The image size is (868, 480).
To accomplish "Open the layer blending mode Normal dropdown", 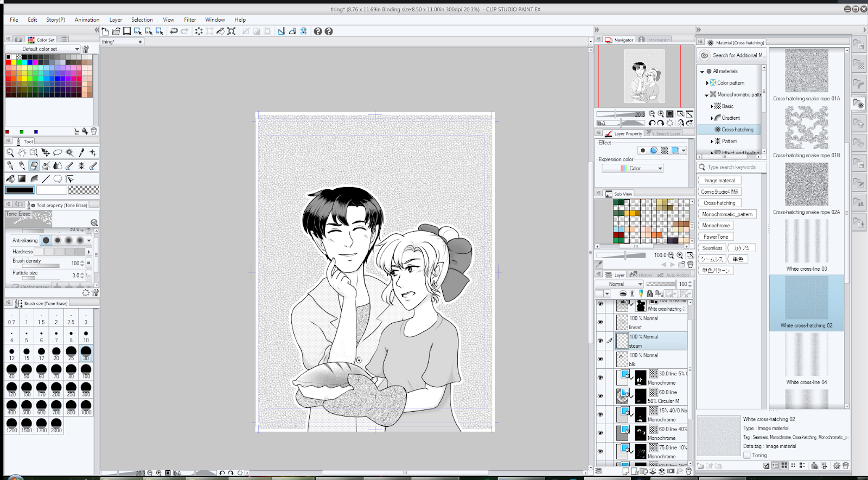I will tap(619, 284).
